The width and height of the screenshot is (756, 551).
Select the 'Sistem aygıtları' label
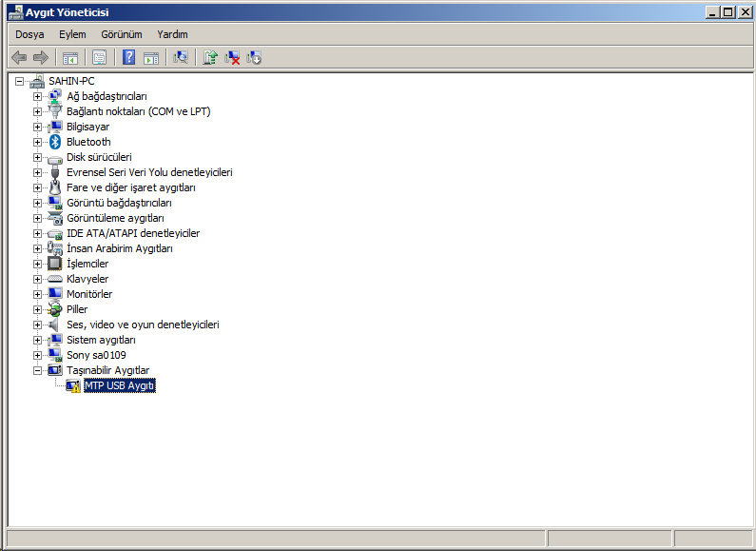click(101, 340)
